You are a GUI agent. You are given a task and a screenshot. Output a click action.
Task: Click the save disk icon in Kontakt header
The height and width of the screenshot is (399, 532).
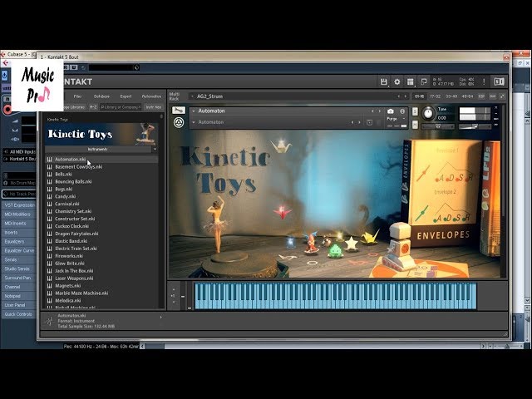(x=383, y=81)
